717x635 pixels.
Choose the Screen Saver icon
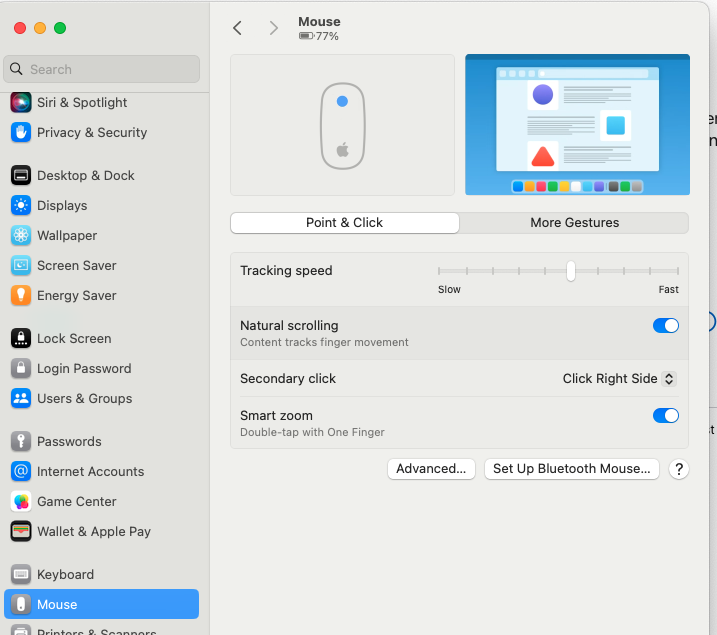[21, 266]
